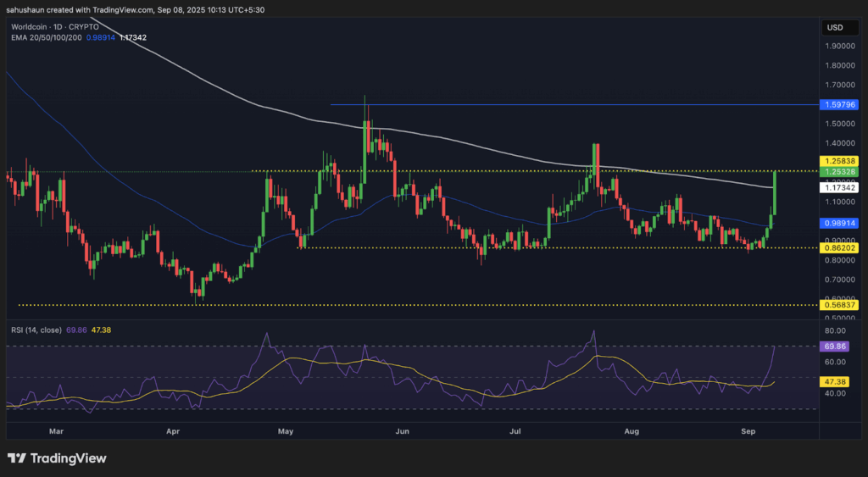Click the purple 69.86 value in RSI legend
The image size is (868, 477).
click(75, 330)
